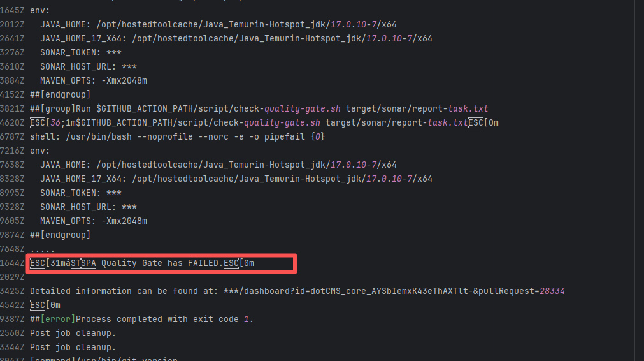Click the {0} placeholder in shell line

(320, 136)
